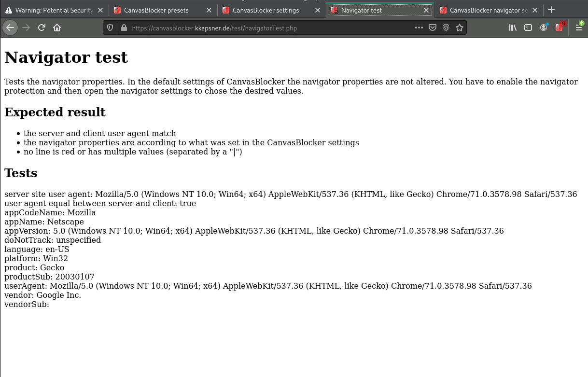Image resolution: width=588 pixels, height=377 pixels.
Task: Click the 'platform: Win32' line
Action: tap(36, 258)
